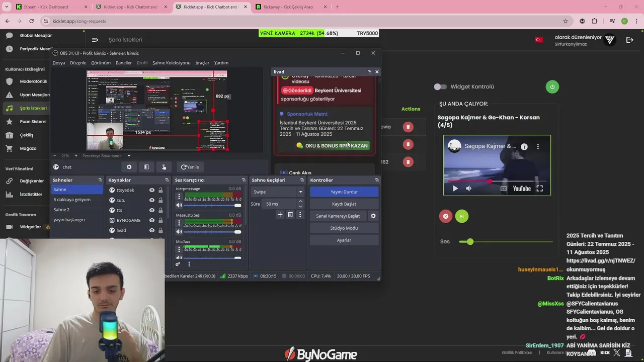
Task: Mute the Masaüstü Ses channel
Action: 179,232
